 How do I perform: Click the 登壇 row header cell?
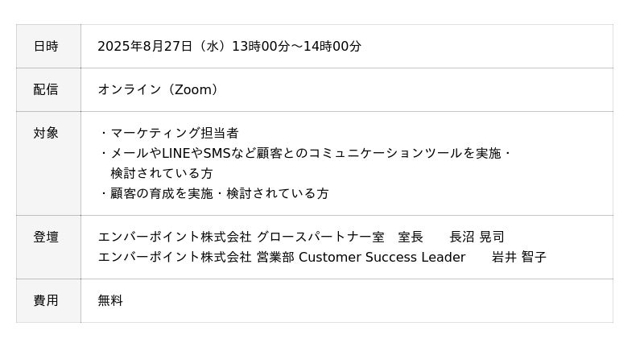[46, 237]
